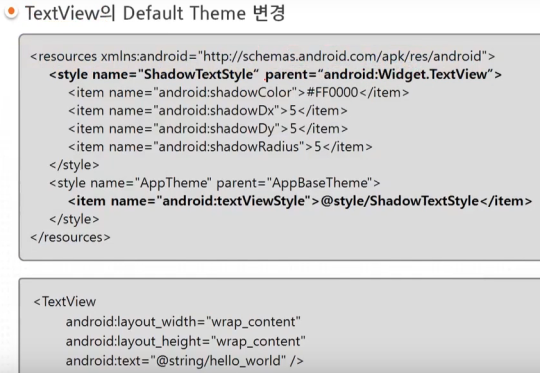
Task: Click the android:layout_height attribute line
Action: coord(186,341)
